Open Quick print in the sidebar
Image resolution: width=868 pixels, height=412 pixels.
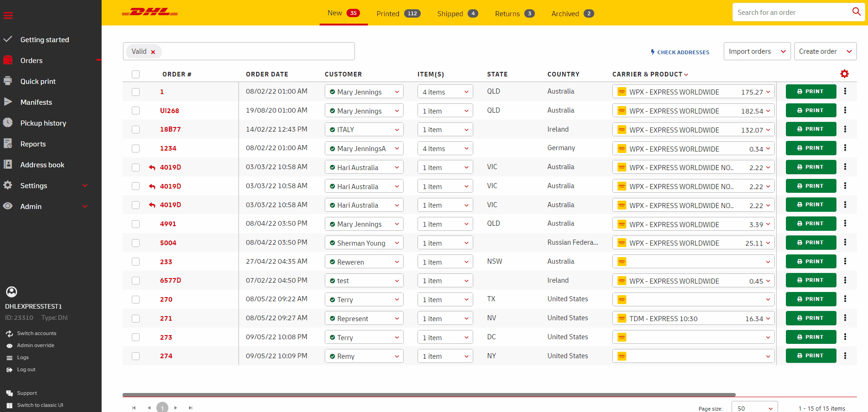[38, 81]
